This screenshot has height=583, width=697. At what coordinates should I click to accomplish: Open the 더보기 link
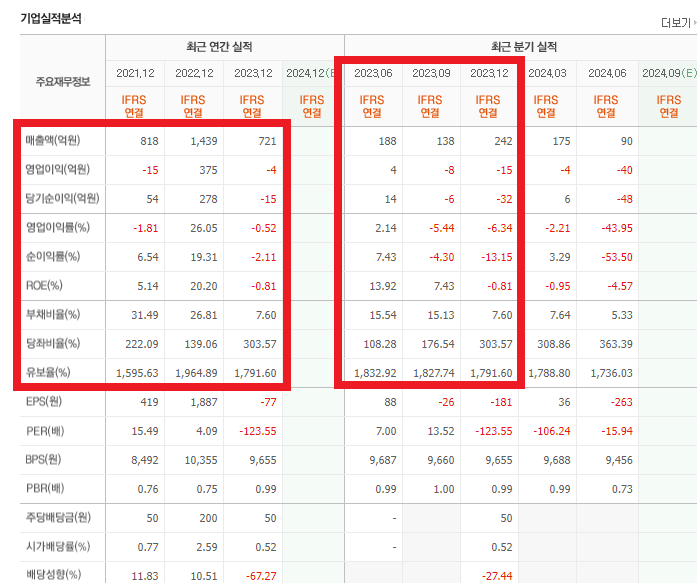pos(677,22)
